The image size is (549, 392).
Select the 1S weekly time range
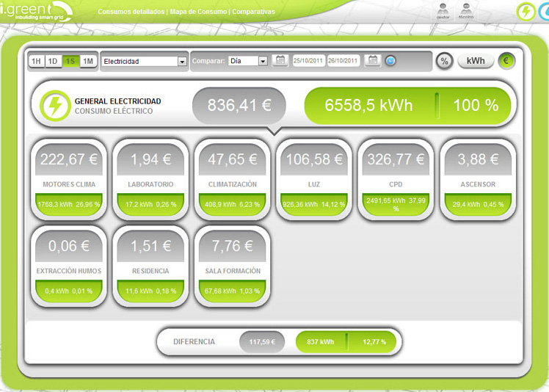tap(70, 62)
